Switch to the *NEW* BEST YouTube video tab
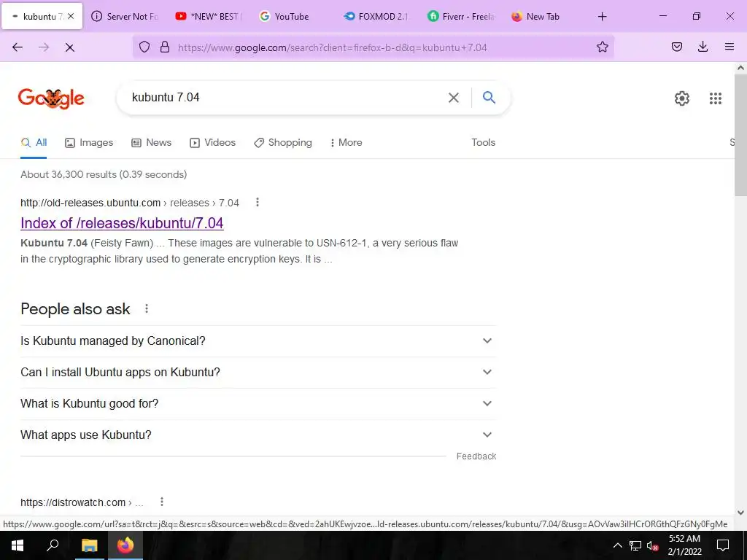Viewport: 747px width, 560px height. pyautogui.click(x=209, y=16)
